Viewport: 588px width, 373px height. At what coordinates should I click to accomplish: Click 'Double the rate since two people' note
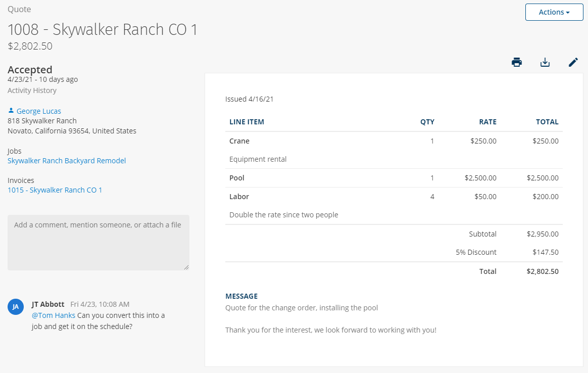pos(283,215)
